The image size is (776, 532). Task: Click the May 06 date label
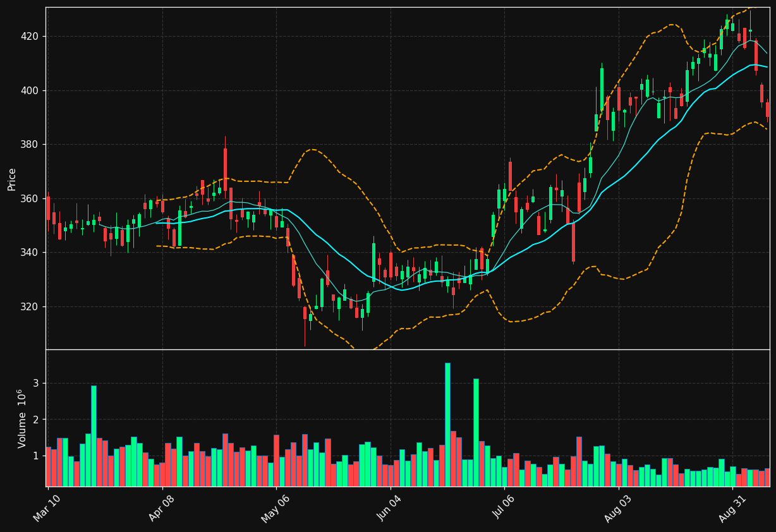click(276, 508)
